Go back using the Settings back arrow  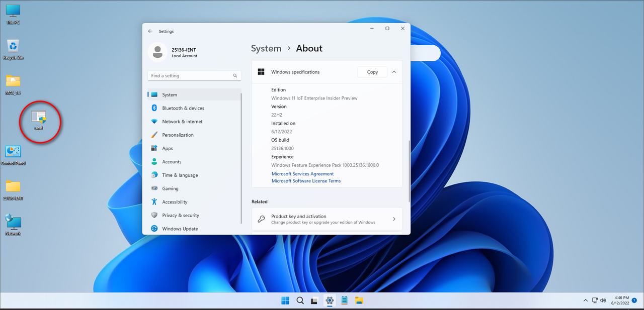[150, 31]
